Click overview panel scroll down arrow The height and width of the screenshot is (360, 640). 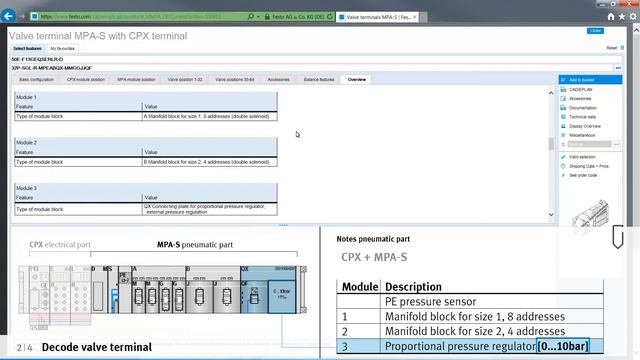[551, 215]
